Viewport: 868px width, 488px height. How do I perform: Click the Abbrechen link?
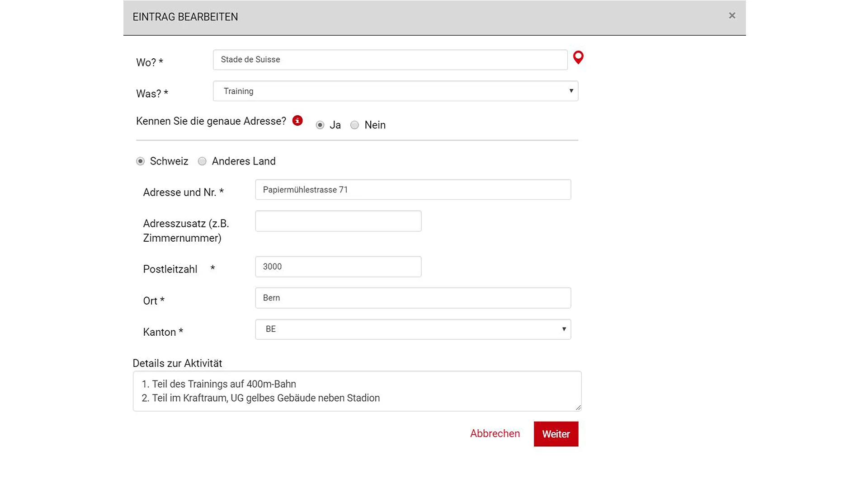pos(495,434)
